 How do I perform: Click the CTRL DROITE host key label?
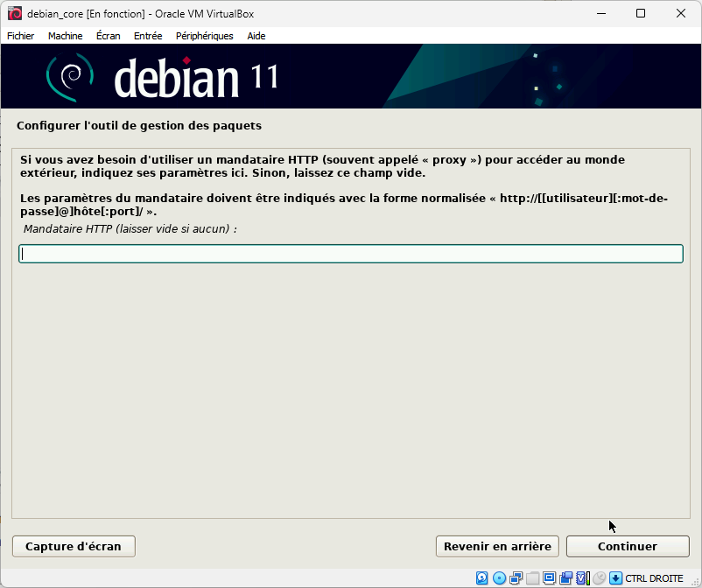654,578
